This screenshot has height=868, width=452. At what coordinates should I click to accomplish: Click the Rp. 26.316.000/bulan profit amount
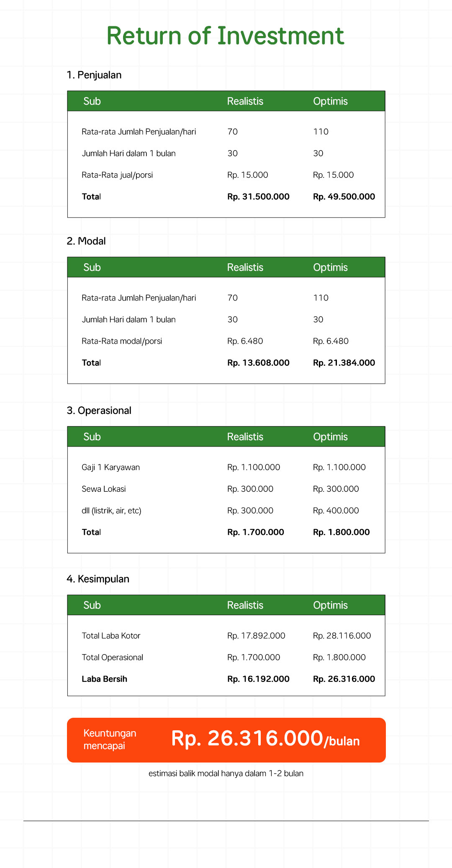(x=265, y=739)
